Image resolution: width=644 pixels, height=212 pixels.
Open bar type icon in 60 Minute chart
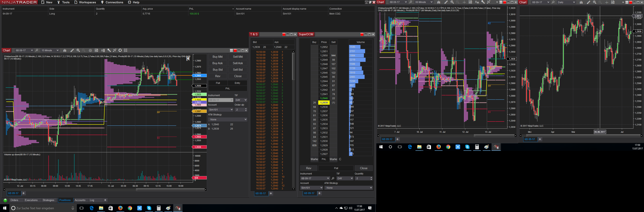[439, 2]
